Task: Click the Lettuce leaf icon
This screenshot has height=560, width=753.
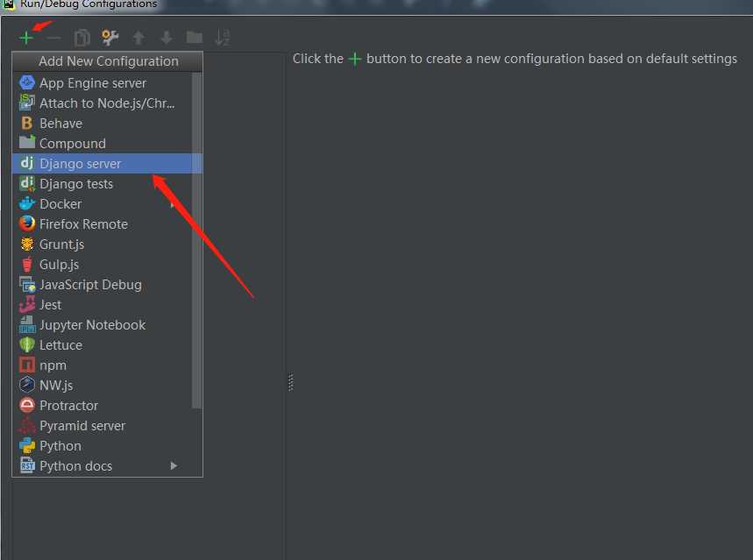Action: coord(27,344)
